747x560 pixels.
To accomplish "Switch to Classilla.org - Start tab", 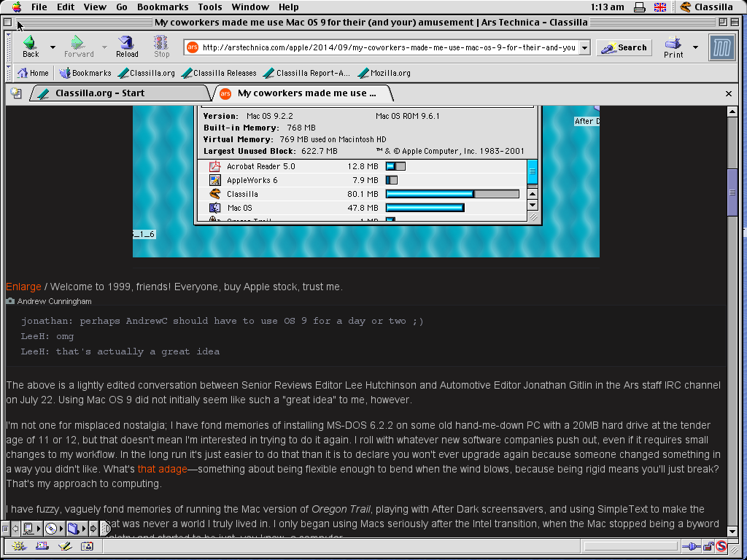I will (119, 93).
